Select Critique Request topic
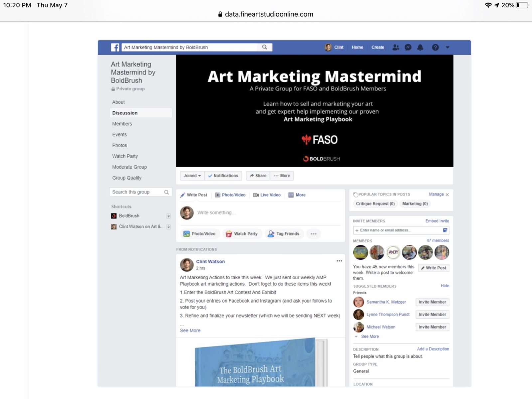This screenshot has height=399, width=532. (375, 204)
